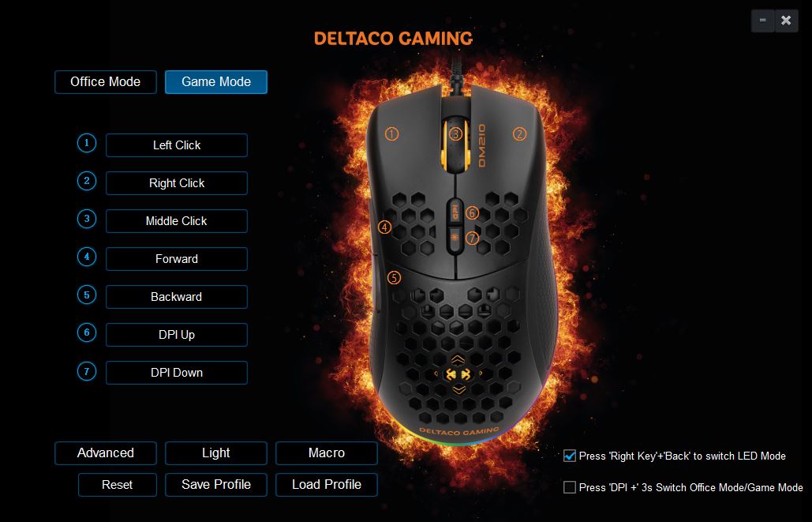Click the circled 7 marker below the DPI button
Screen dimensions: 812x522
(x=472, y=238)
